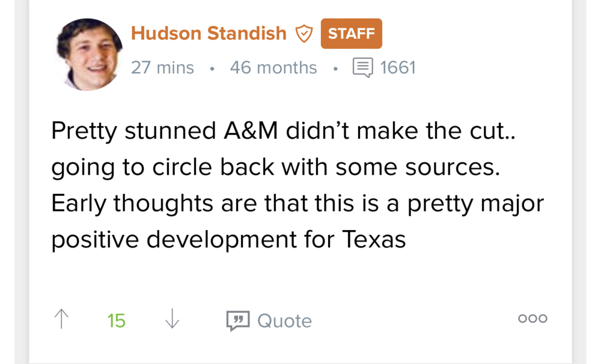
Task: Click the Quote text label
Action: (284, 321)
